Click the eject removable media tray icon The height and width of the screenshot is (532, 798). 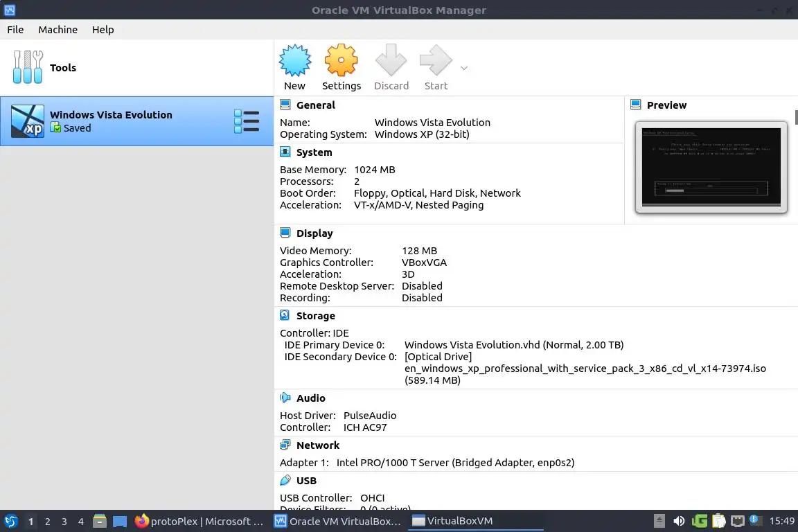click(659, 521)
